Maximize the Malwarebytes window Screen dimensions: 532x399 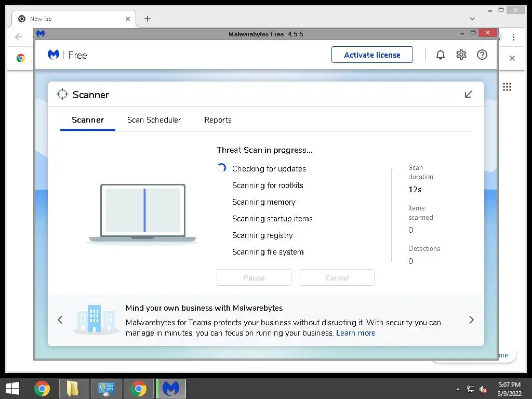tap(473, 33)
